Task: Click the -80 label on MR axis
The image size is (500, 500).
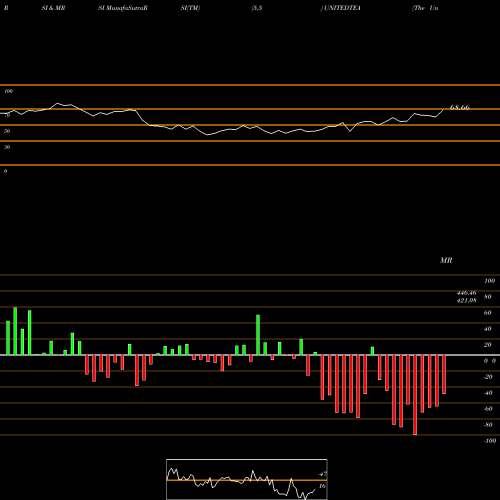Action: pos(488,425)
